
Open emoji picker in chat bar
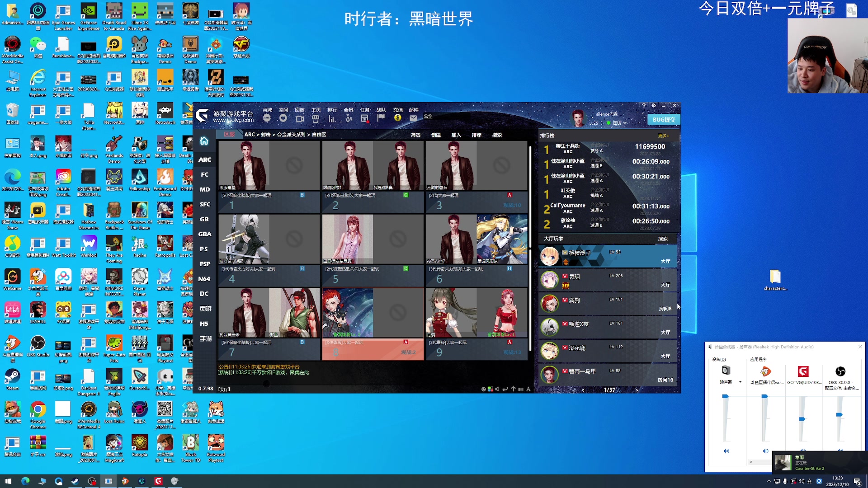483,389
